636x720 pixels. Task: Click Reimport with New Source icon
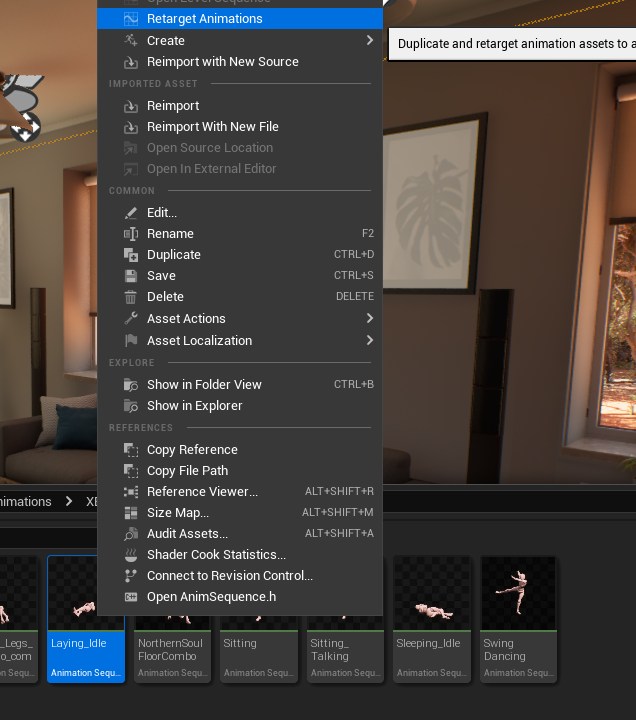point(131,62)
